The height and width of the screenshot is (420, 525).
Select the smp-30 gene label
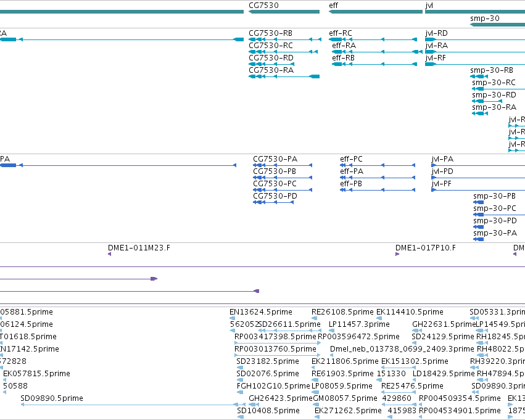point(484,19)
